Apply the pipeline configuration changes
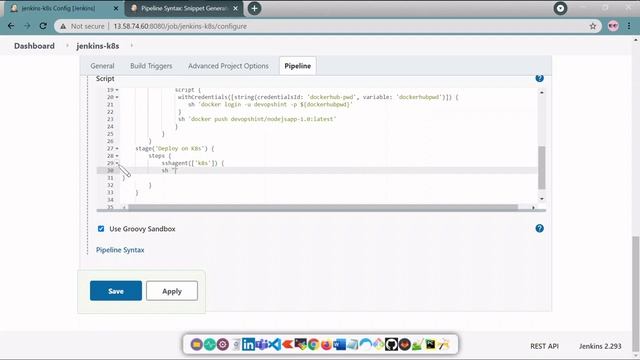Viewport: 640px width, 360px height. point(172,291)
